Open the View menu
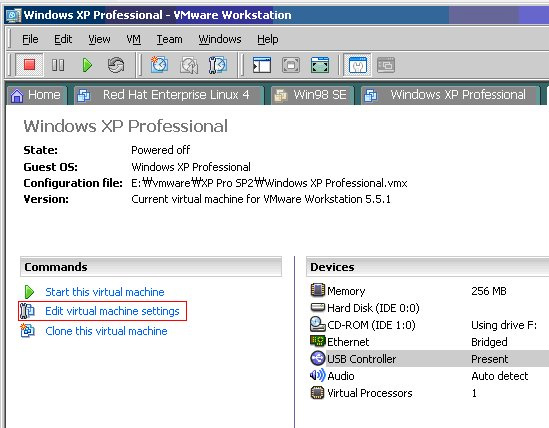The image size is (549, 428). coord(99,39)
